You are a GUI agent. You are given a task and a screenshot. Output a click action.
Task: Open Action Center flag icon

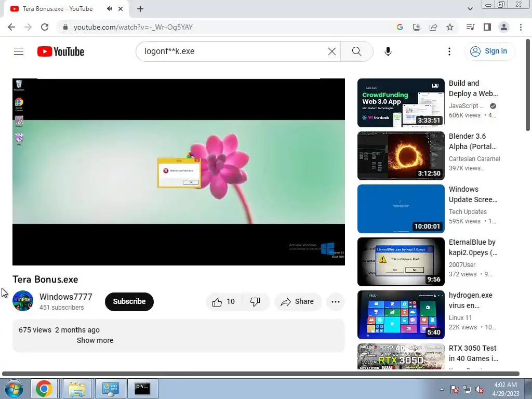click(x=455, y=389)
